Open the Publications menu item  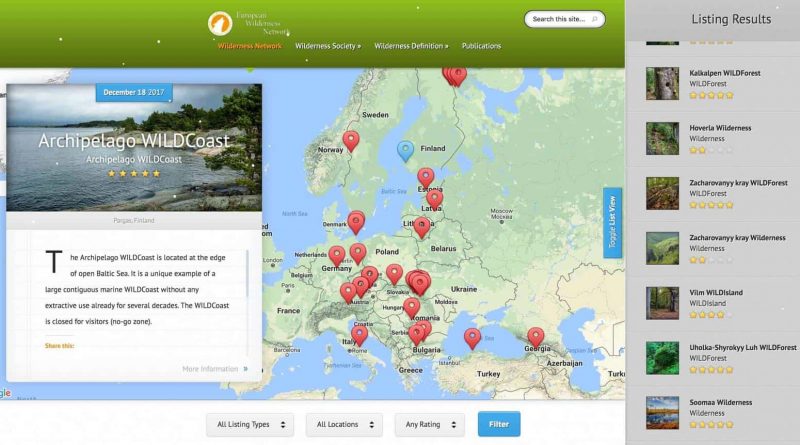click(x=481, y=46)
